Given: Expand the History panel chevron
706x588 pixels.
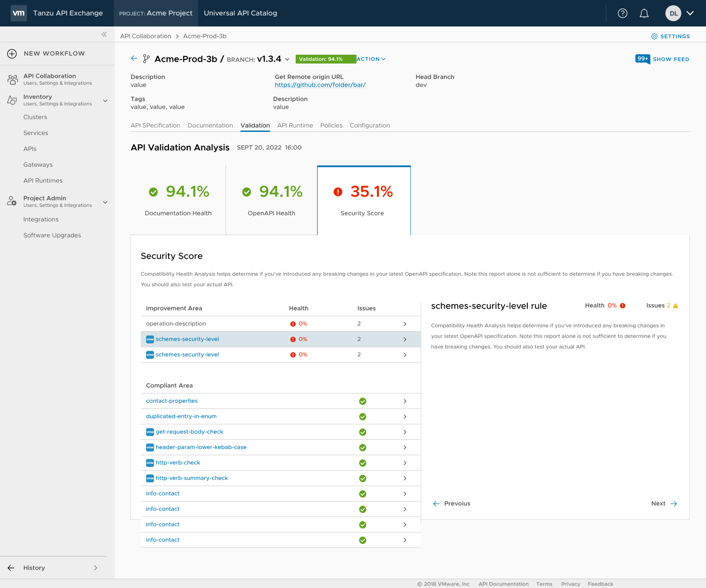Looking at the screenshot, I should click(x=95, y=568).
